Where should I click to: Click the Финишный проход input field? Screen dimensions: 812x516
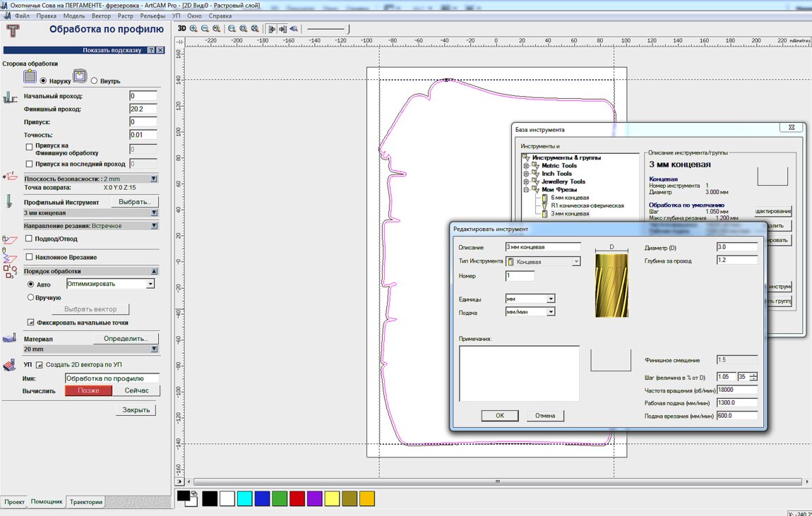[143, 109]
